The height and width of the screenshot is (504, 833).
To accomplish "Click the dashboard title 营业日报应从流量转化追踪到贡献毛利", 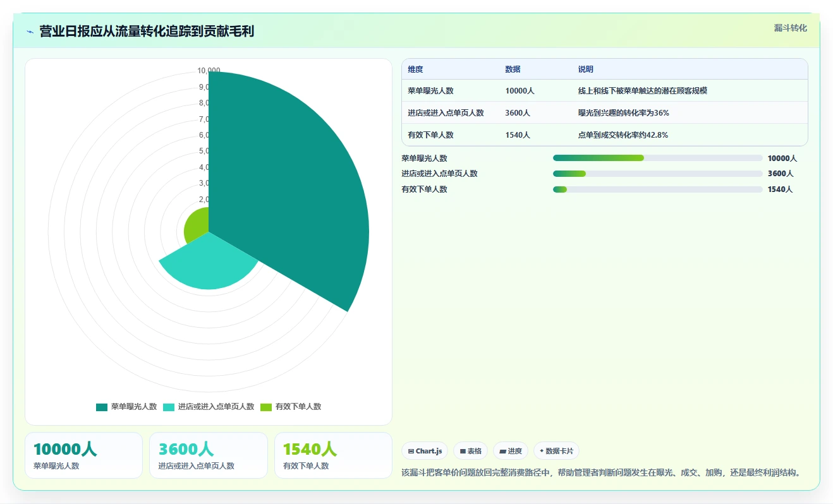I will (147, 31).
